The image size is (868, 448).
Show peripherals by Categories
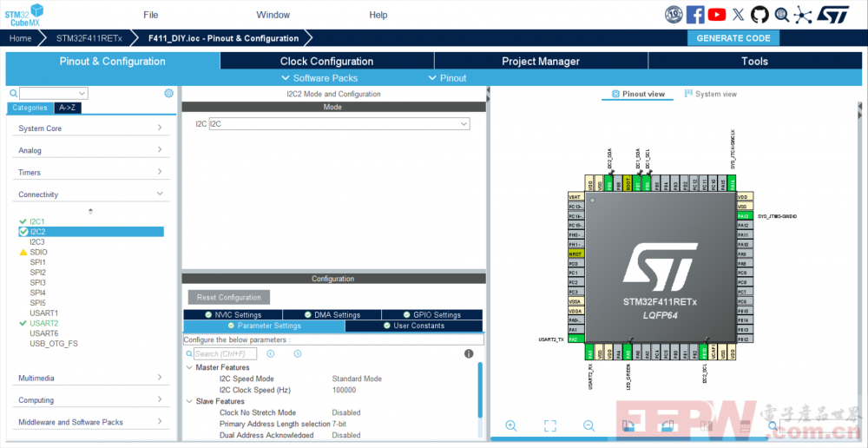30,108
